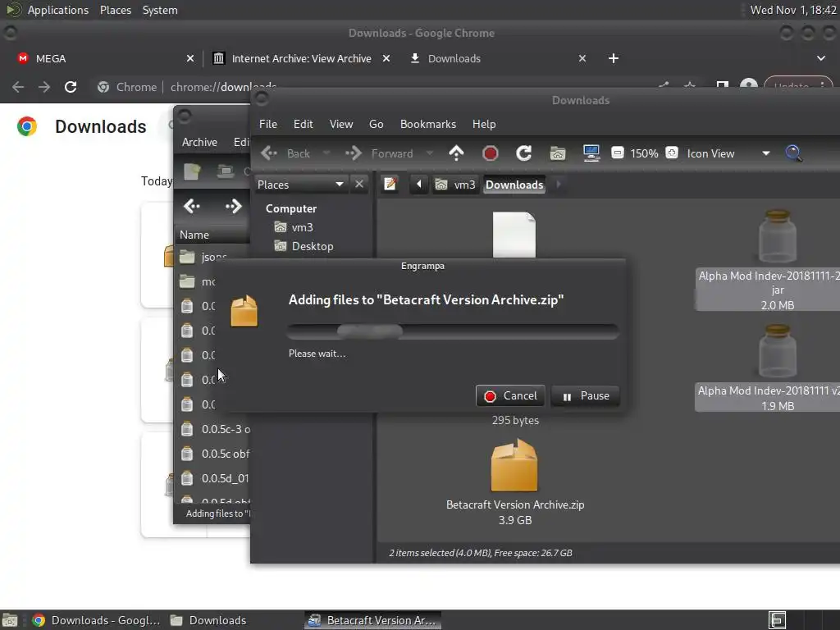
Task: Open Edit menu in Downloads file manager
Action: pyautogui.click(x=303, y=124)
